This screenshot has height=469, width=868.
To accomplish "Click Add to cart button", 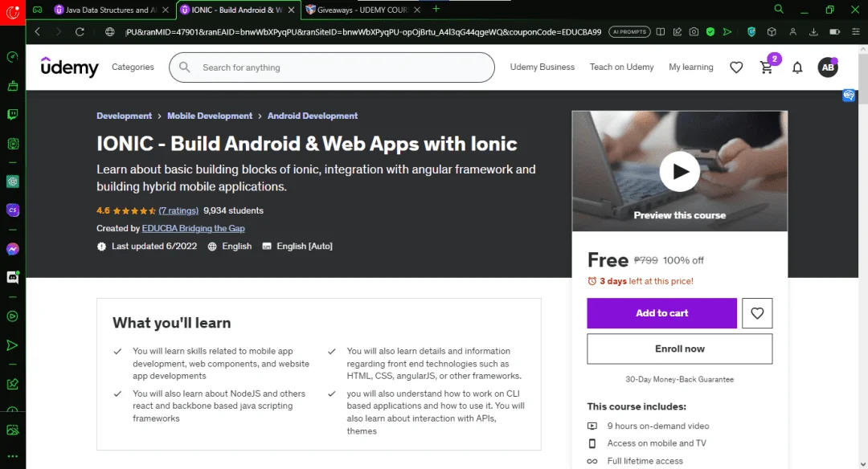I will 662,313.
